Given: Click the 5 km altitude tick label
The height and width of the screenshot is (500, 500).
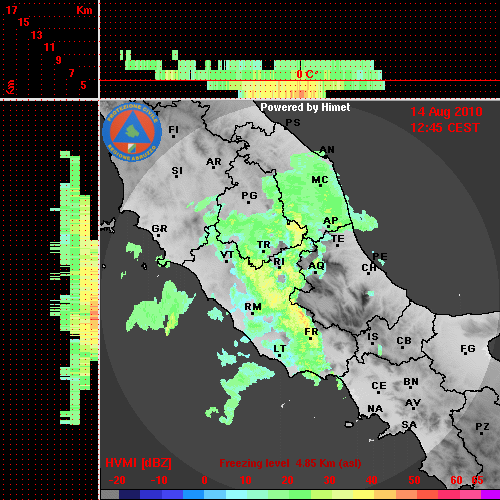Looking at the screenshot, I should coord(83,85).
